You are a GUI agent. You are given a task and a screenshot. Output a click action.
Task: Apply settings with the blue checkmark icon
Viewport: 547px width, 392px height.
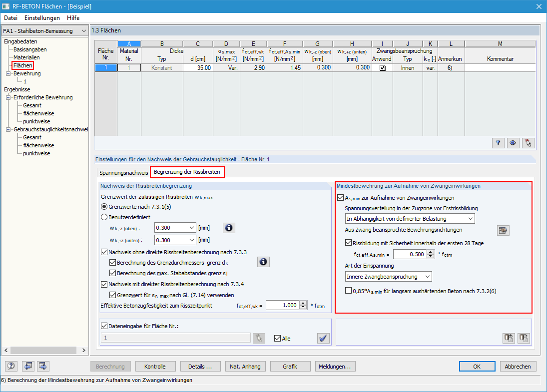pyautogui.click(x=323, y=338)
